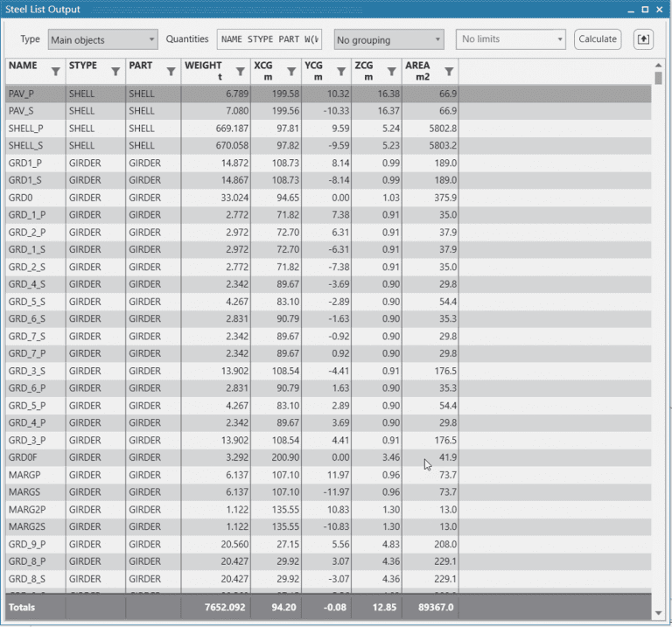
Task: Filter the AREA column
Action: click(x=449, y=72)
